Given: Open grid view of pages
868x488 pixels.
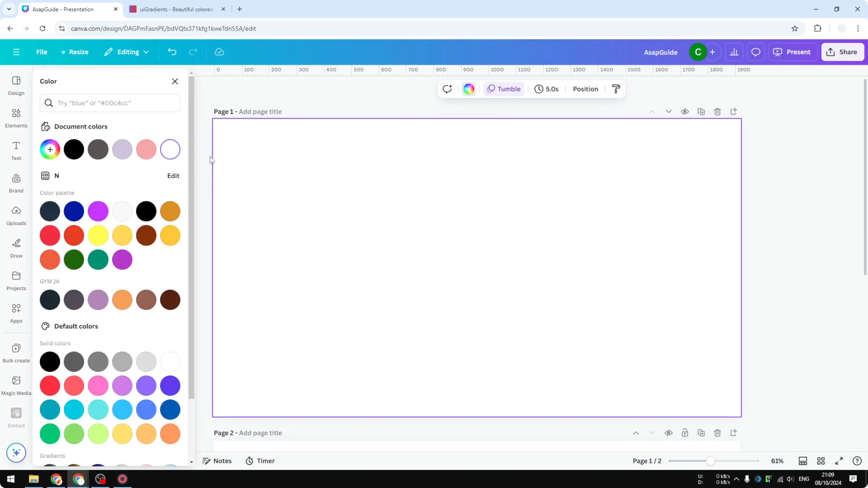Looking at the screenshot, I should (821, 461).
